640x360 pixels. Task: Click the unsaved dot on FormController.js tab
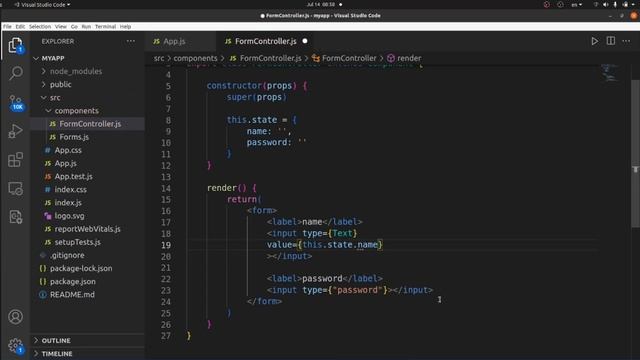(305, 41)
